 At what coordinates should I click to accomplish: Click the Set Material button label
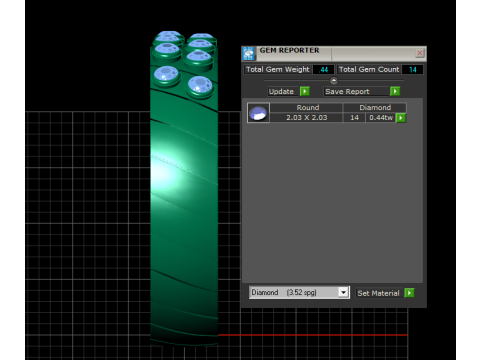(x=379, y=293)
